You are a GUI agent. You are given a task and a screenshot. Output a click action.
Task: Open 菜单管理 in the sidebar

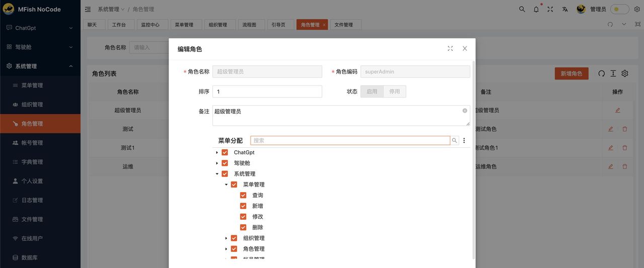pyautogui.click(x=40, y=85)
